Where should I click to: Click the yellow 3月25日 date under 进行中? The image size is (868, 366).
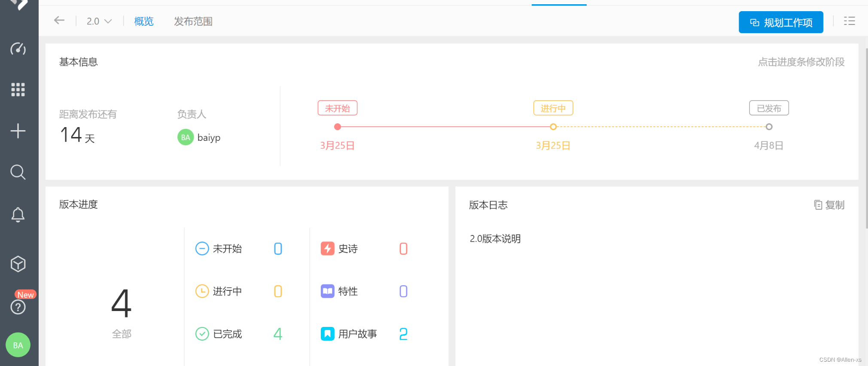pos(553,146)
